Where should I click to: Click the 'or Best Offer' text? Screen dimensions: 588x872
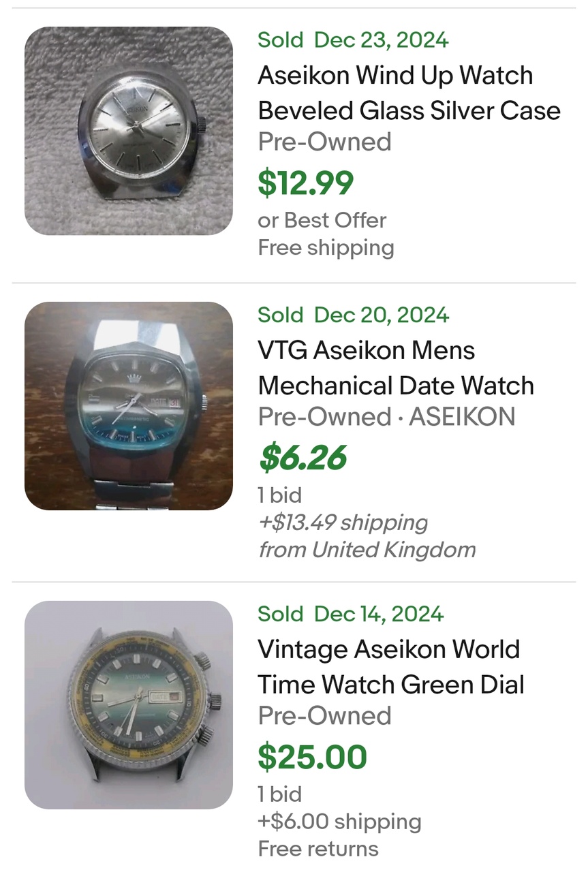click(x=322, y=220)
